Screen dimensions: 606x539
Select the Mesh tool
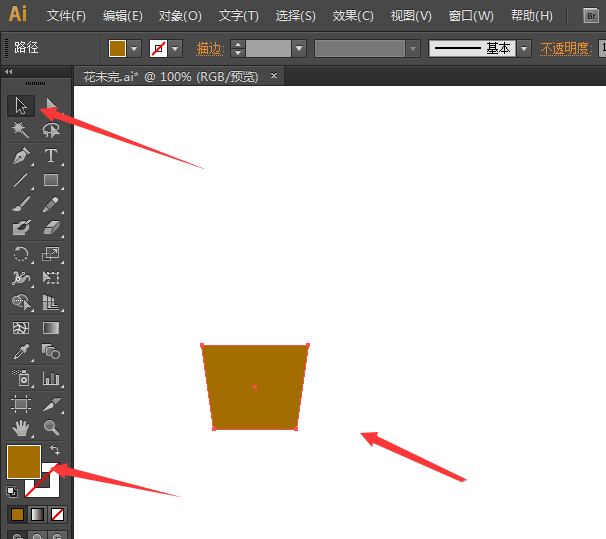click(21, 328)
